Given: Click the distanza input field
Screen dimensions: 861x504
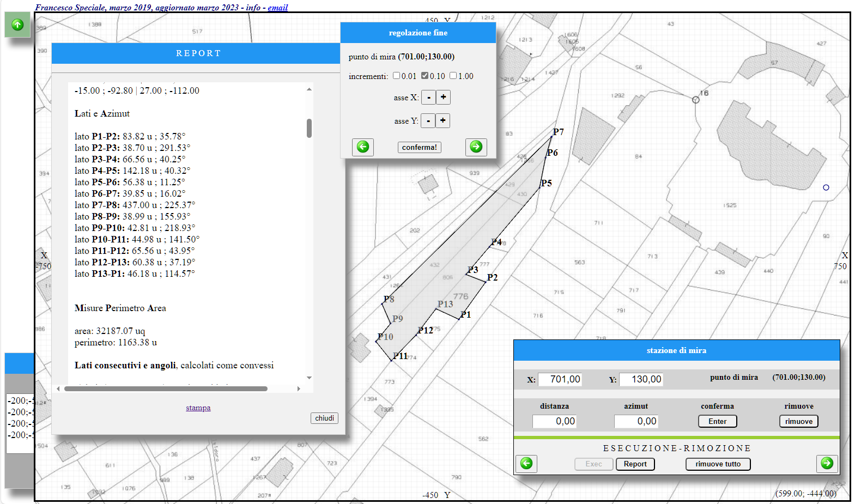Looking at the screenshot, I should (554, 421).
